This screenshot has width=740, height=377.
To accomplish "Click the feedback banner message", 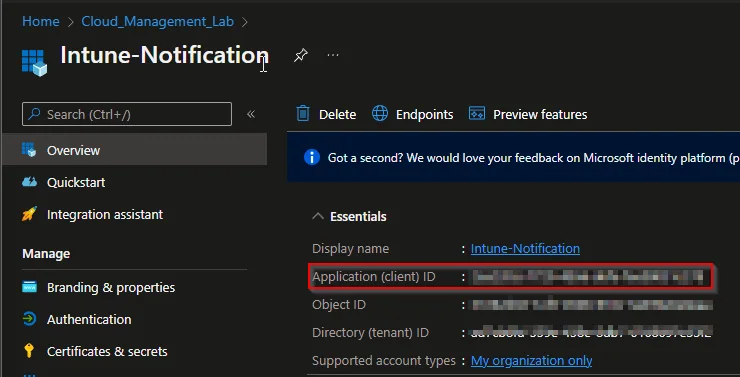I will 533,158.
